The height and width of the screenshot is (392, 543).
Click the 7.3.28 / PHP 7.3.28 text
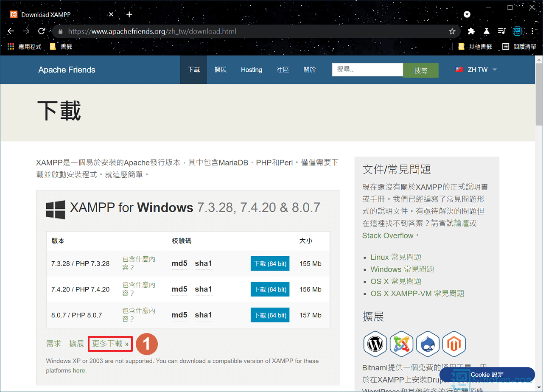(x=80, y=263)
